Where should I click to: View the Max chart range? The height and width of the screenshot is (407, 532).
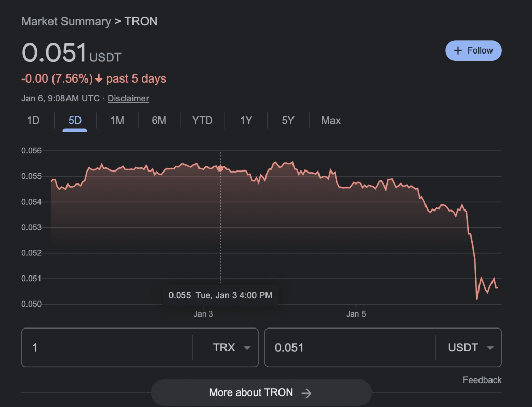tap(331, 121)
